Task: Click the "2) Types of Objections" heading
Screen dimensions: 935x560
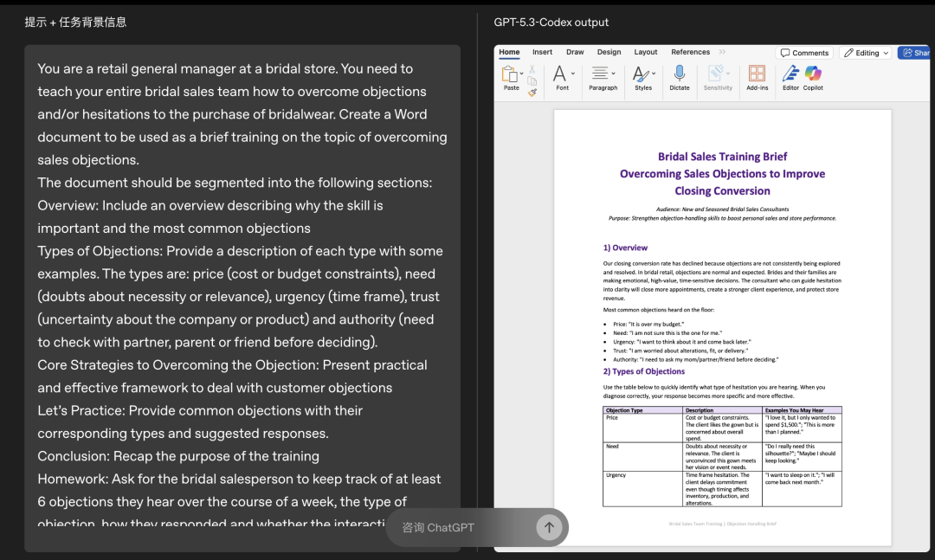Action: pos(643,371)
